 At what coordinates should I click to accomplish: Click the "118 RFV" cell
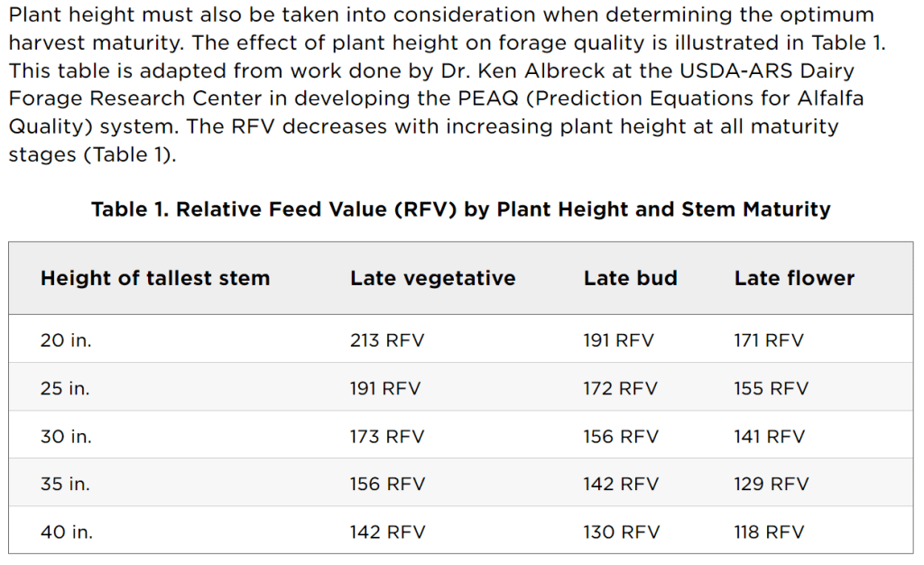[771, 533]
